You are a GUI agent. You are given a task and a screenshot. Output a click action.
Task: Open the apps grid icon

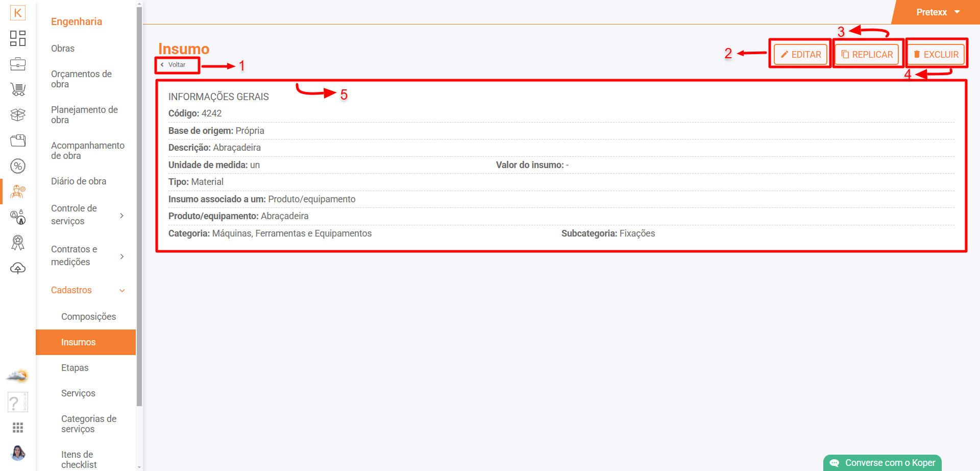(x=18, y=428)
